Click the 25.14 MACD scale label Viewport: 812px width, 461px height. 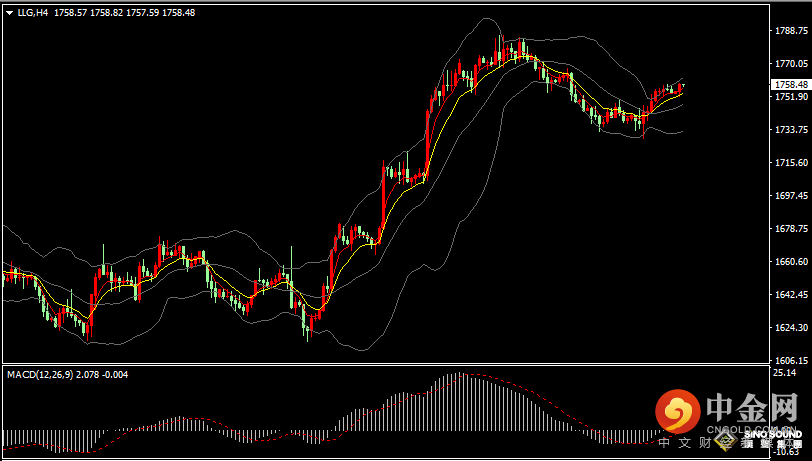click(x=785, y=373)
